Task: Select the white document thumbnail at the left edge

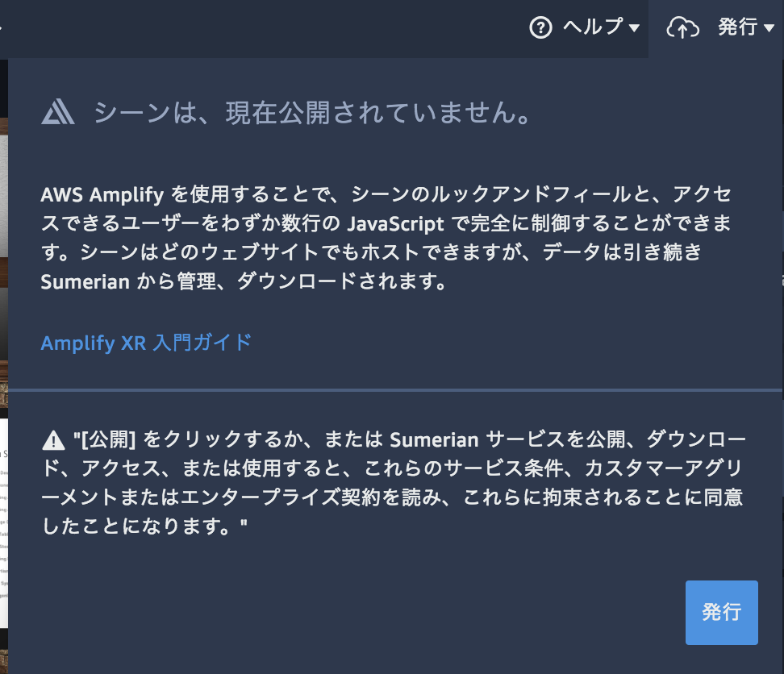Action: (x=4, y=522)
